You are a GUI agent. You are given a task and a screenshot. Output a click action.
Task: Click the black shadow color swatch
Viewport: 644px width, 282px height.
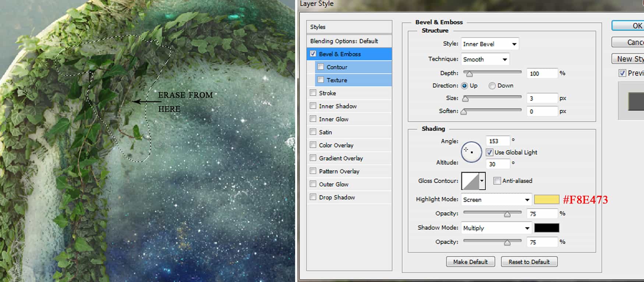pos(546,228)
